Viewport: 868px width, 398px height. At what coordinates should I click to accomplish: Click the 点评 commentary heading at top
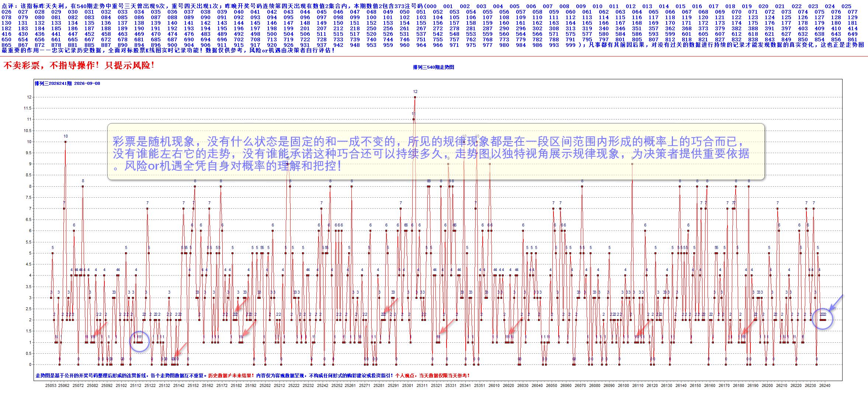(x=9, y=6)
